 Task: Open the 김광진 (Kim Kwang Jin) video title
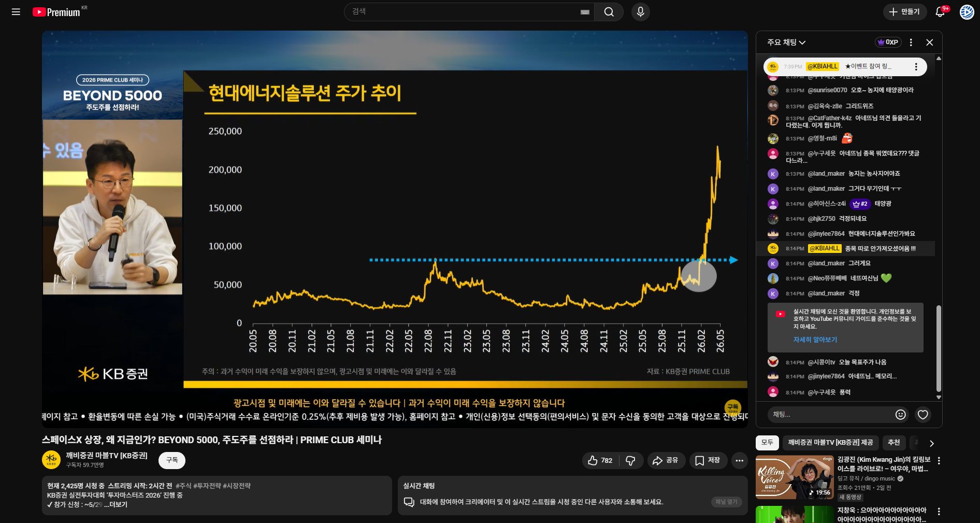[884, 464]
